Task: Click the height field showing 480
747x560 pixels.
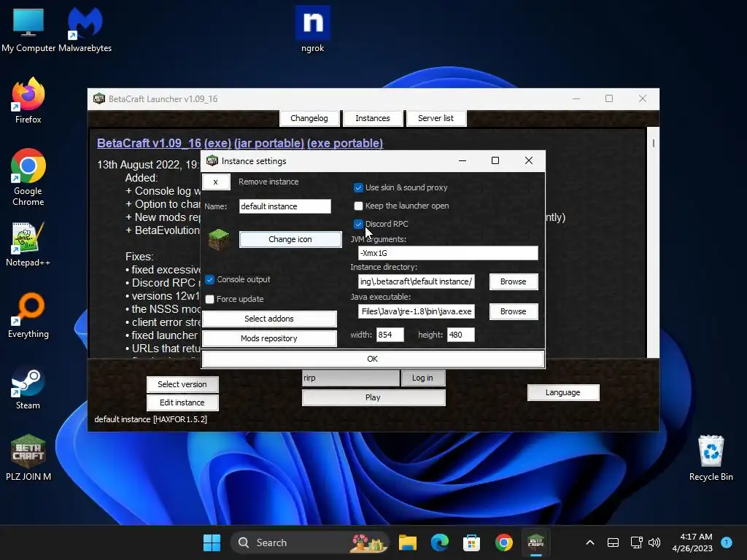Action: point(461,335)
